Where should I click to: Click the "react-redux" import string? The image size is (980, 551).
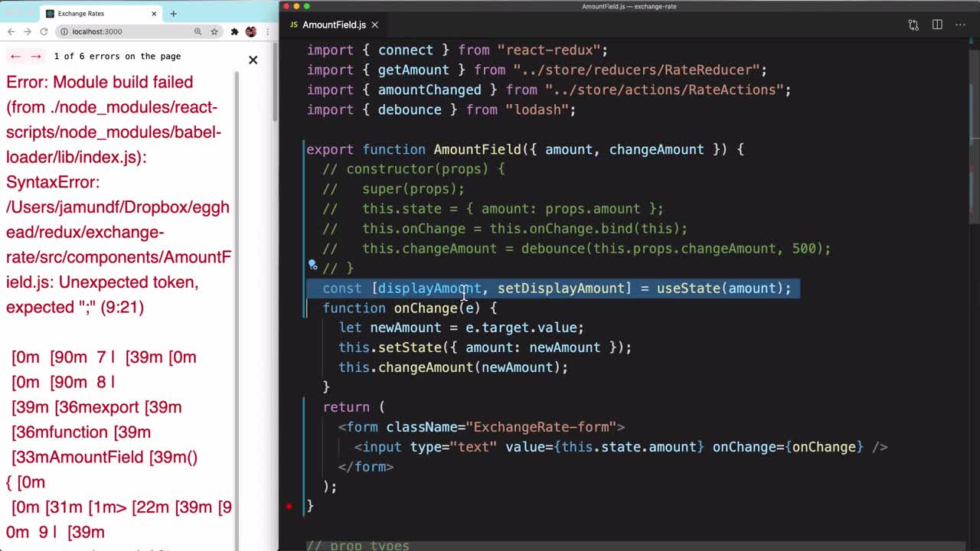pos(549,50)
